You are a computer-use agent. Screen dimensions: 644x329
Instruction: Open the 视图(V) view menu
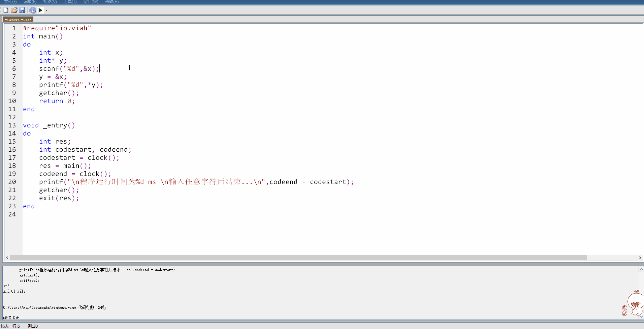[50, 2]
